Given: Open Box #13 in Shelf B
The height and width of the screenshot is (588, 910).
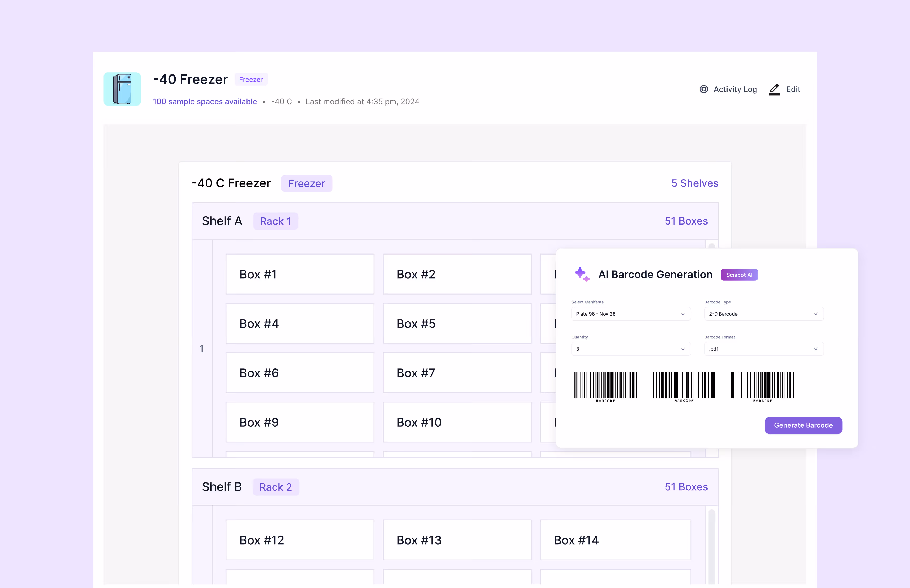Looking at the screenshot, I should pyautogui.click(x=457, y=540).
